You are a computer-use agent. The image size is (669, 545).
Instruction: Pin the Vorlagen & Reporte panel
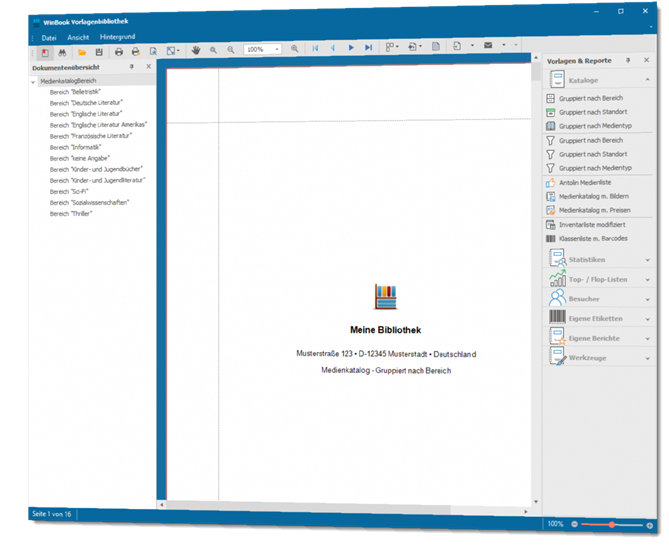coord(628,62)
